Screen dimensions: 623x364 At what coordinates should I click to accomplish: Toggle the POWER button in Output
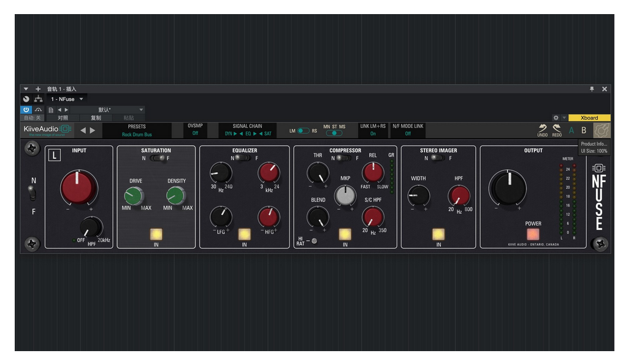533,234
